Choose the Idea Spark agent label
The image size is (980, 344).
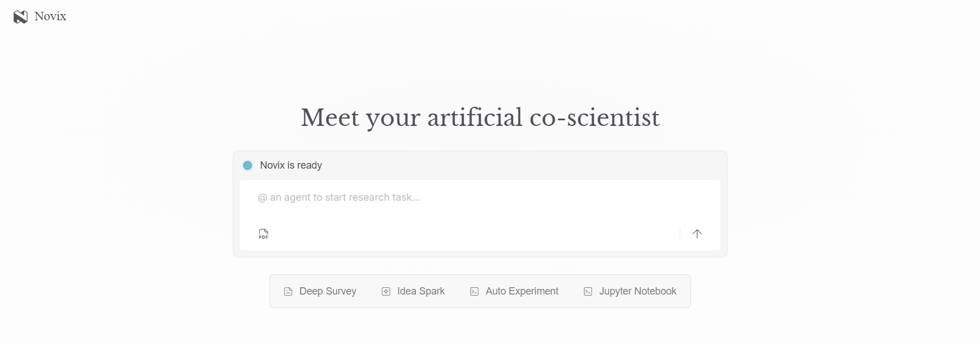[421, 291]
